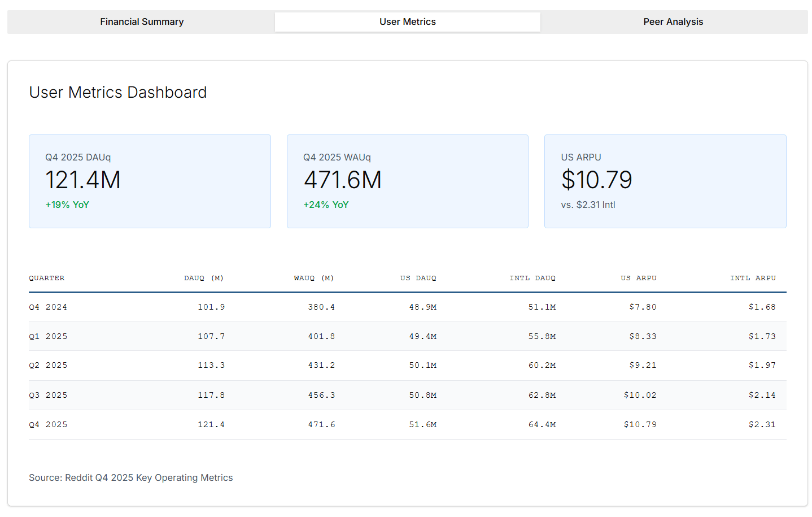The height and width of the screenshot is (517, 812).
Task: Select the "51.6M" US DAUq cell
Action: pyautogui.click(x=423, y=425)
